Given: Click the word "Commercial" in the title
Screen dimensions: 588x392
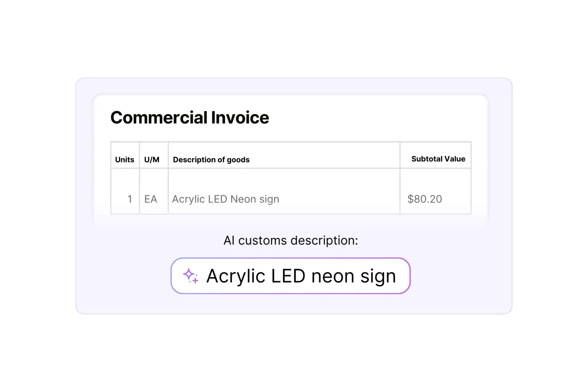Looking at the screenshot, I should 158,118.
